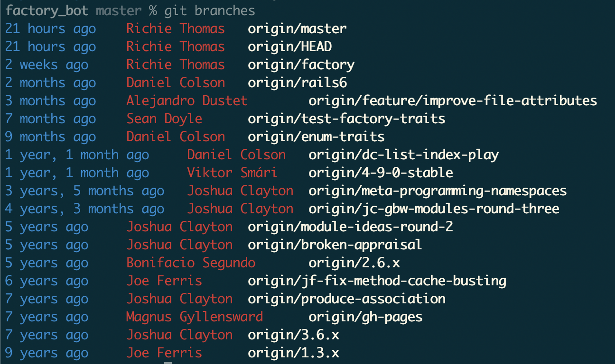Select the 'origin/master' branch name

click(297, 29)
